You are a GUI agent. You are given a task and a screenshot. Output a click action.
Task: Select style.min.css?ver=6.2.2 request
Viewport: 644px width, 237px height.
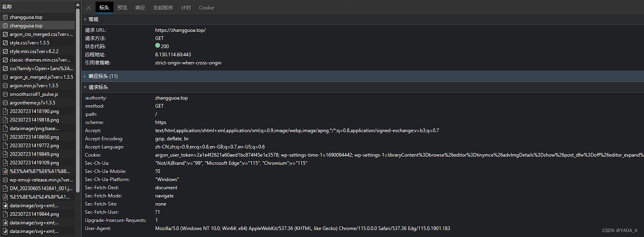point(38,51)
